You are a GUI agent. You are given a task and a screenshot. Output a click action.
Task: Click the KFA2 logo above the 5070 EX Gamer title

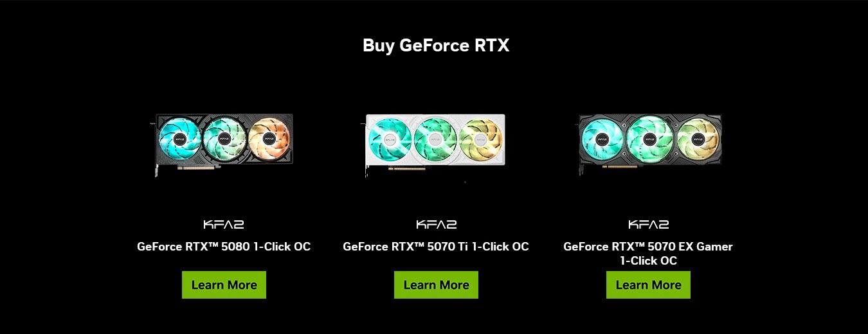click(648, 225)
